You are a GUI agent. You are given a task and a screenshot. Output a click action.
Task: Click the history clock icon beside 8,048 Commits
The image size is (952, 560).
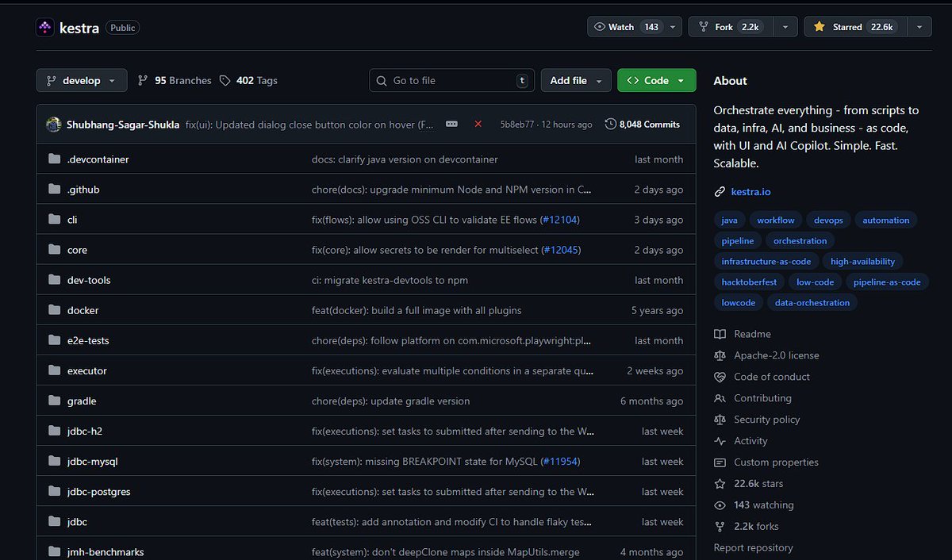coord(610,125)
